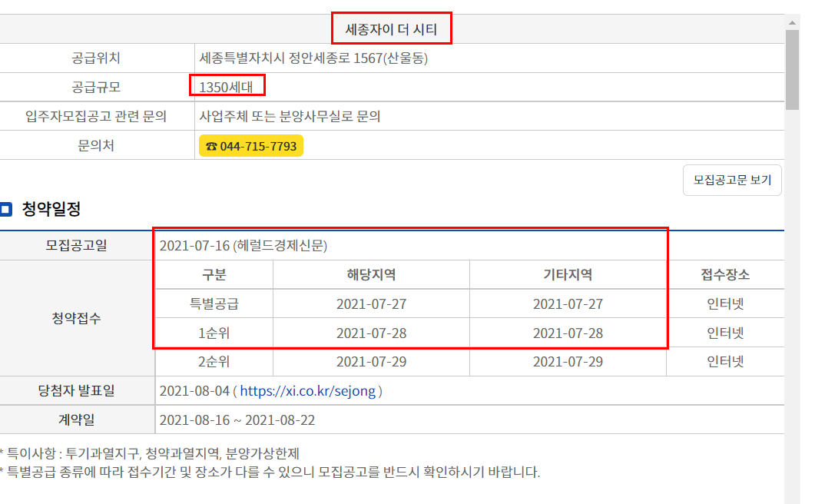815x504 pixels.
Task: Click the 문의처 label cell
Action: tap(97, 146)
